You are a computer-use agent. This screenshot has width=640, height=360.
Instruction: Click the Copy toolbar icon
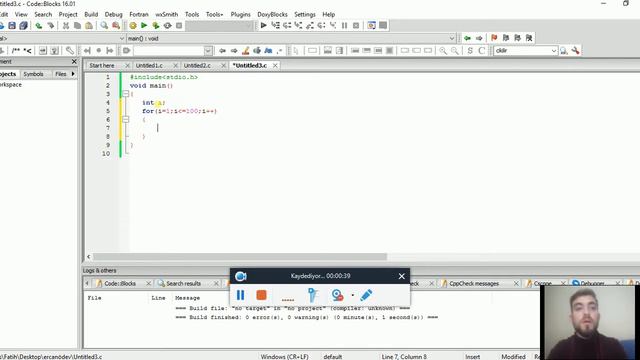coord(77,26)
